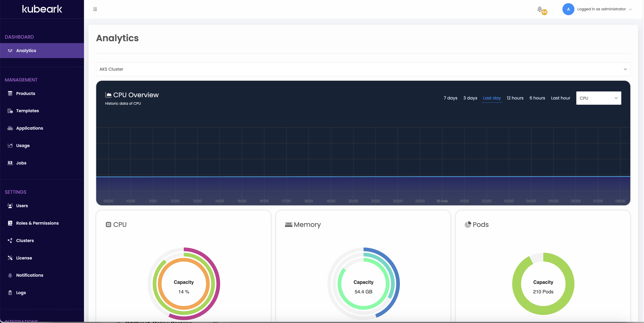Expand the CPU metric dropdown

[x=598, y=98]
